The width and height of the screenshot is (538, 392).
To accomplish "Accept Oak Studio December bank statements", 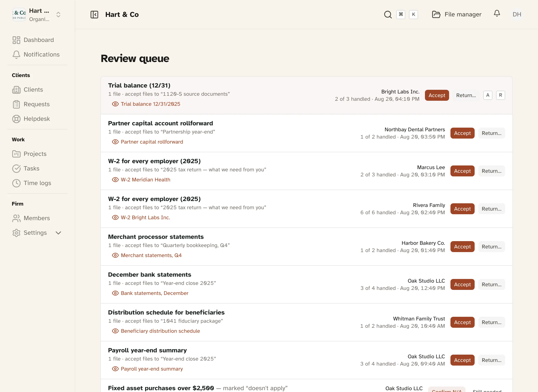I will [462, 284].
